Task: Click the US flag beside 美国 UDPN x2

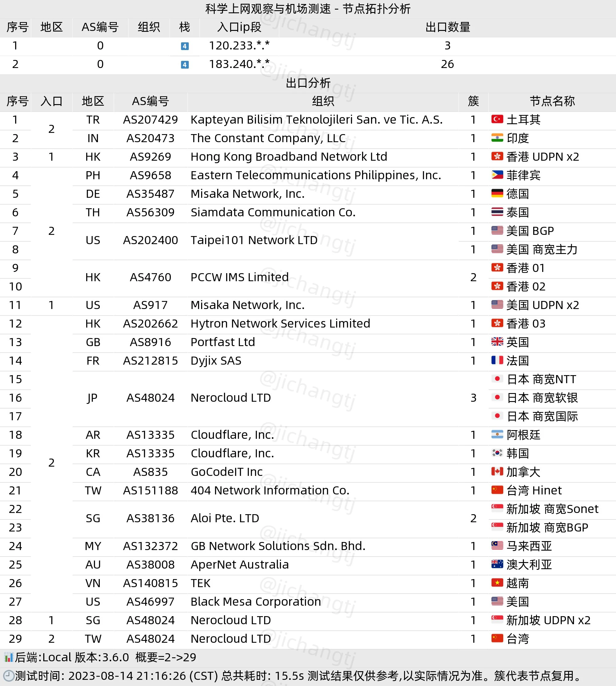Action: pos(497,305)
